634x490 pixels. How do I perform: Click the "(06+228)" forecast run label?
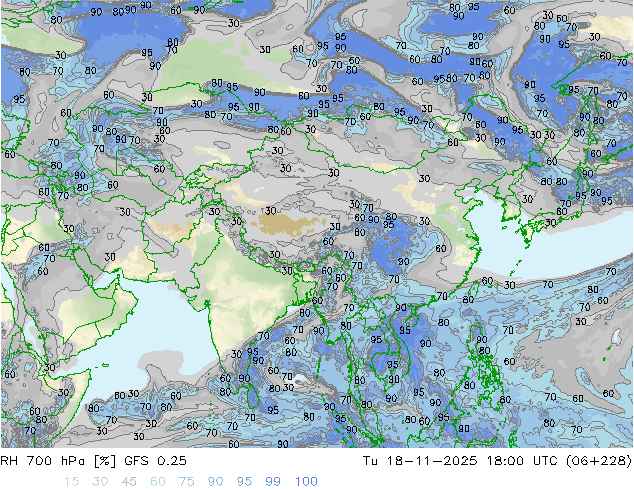599,461
